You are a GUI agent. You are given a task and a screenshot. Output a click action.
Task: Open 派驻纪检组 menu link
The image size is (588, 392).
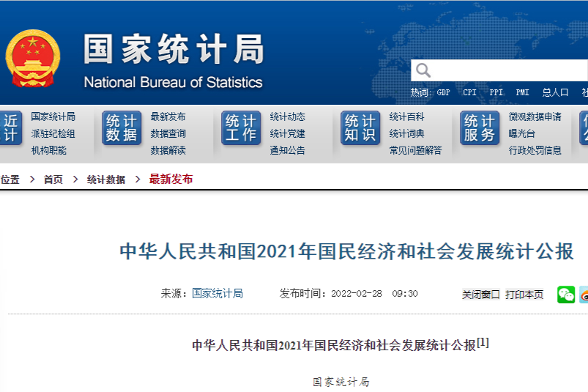[53, 133]
